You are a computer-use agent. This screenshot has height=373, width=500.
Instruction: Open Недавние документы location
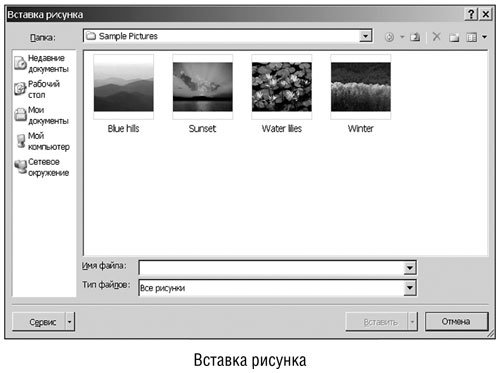42,63
